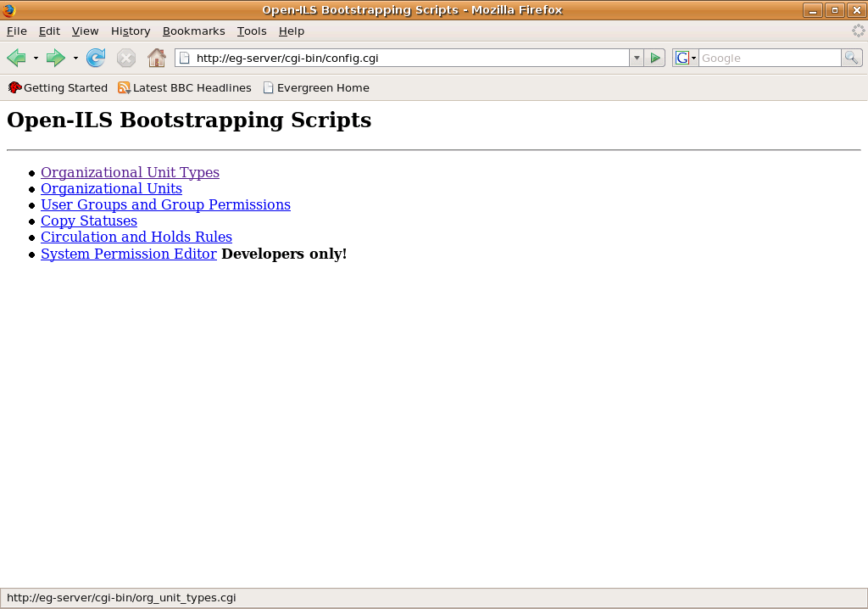Reload the current page

(x=96, y=58)
